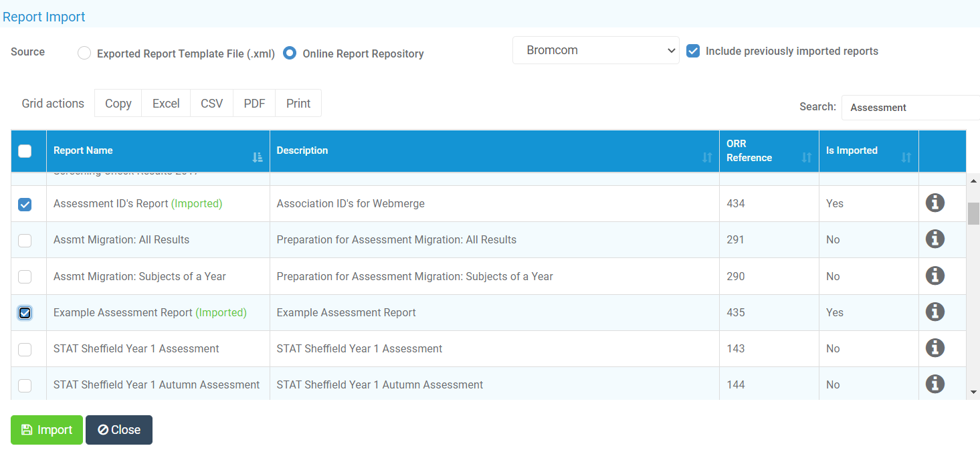
Task: Show details for Example Assessment Report
Action: [935, 312]
